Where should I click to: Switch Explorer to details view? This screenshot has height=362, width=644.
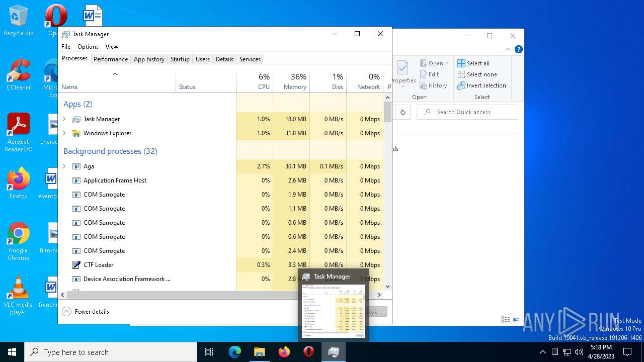pos(506,320)
